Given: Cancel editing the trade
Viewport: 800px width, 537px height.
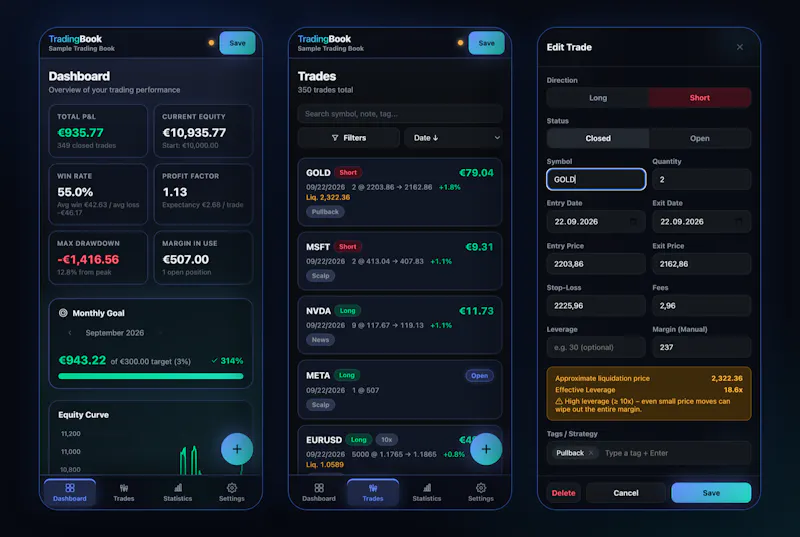Looking at the screenshot, I should 626,493.
